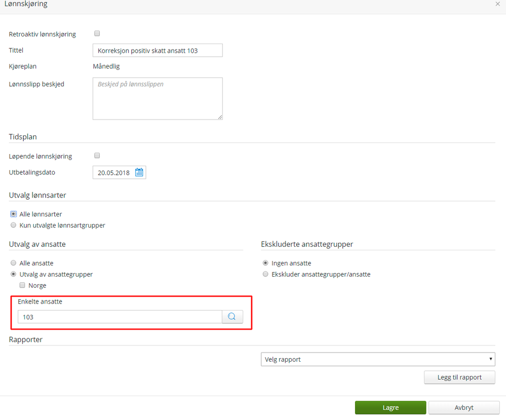The width and height of the screenshot is (506, 420).
Task: Click the Månedlig kjøreplan value
Action: click(106, 66)
